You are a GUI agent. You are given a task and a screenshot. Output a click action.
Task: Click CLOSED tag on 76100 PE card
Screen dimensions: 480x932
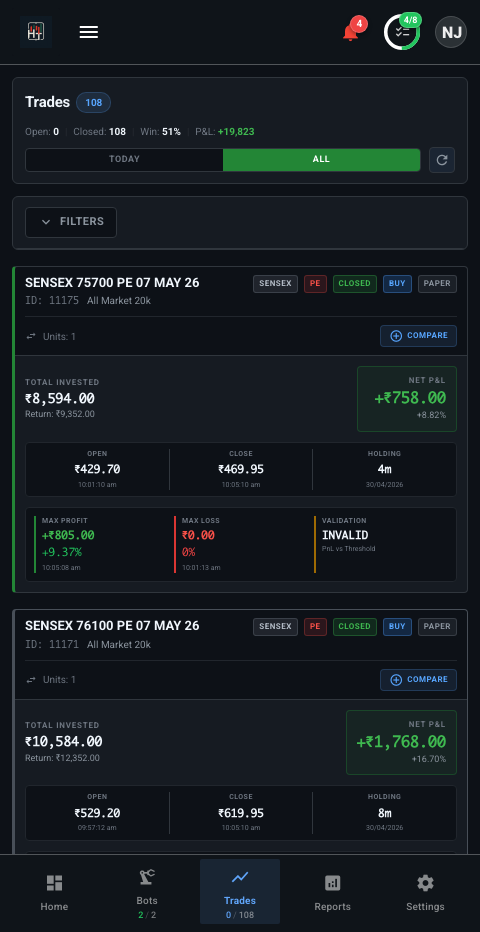coord(355,626)
